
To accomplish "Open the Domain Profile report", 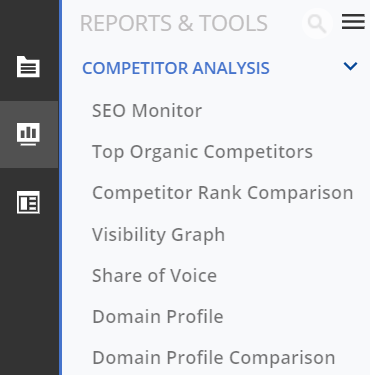I will [x=158, y=316].
